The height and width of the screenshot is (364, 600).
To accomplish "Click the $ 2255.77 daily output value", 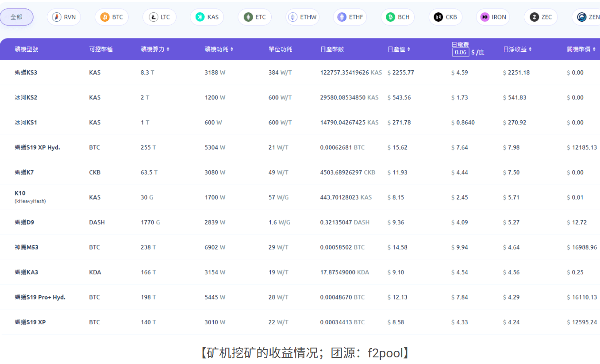I will pyautogui.click(x=401, y=73).
